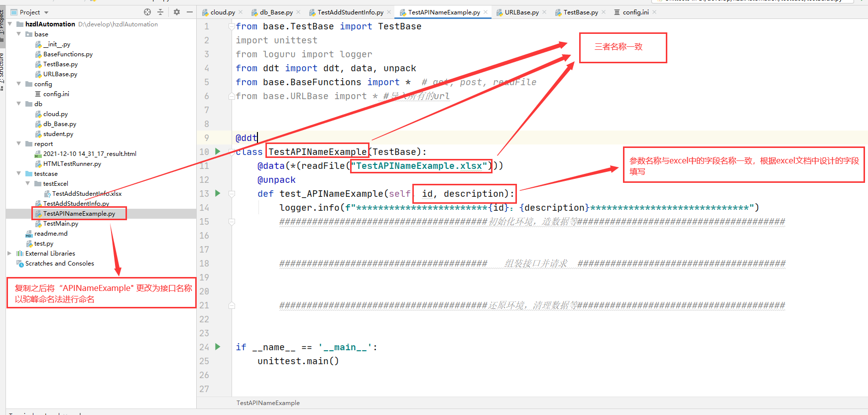Toggle fold marker at line 1 imports
The width and height of the screenshot is (868, 415).
click(232, 26)
